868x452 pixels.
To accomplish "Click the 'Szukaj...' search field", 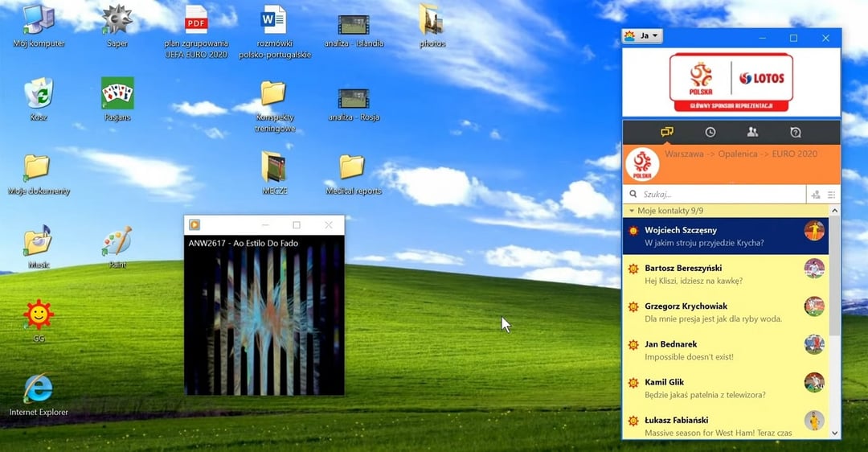I will click(715, 195).
